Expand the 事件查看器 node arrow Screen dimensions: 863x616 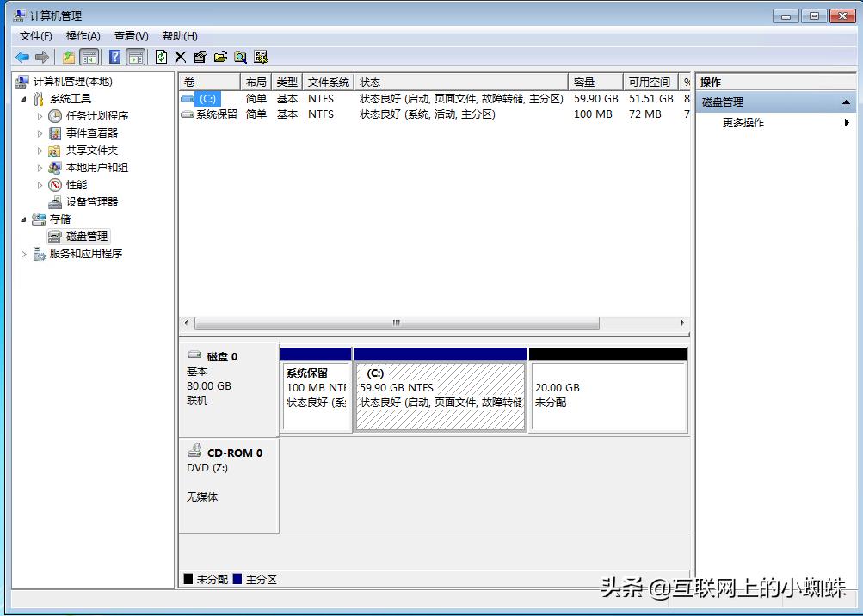[40, 133]
